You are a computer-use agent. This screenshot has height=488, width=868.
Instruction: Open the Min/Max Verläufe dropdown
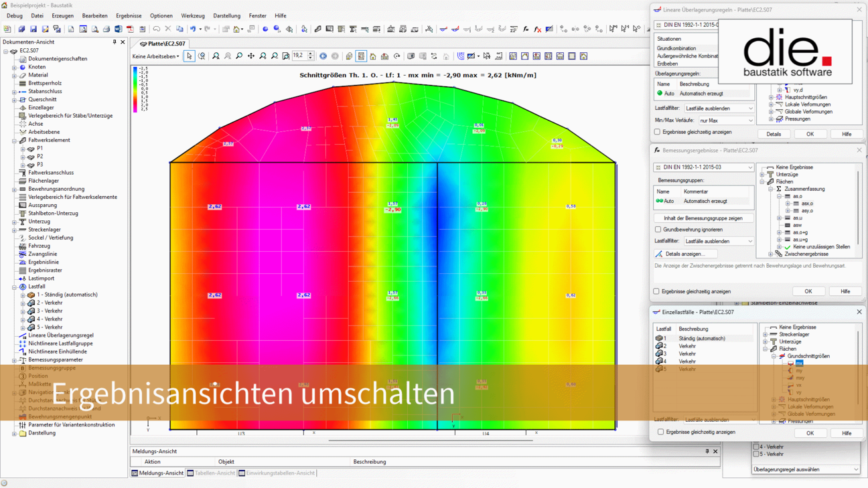pyautogui.click(x=726, y=120)
